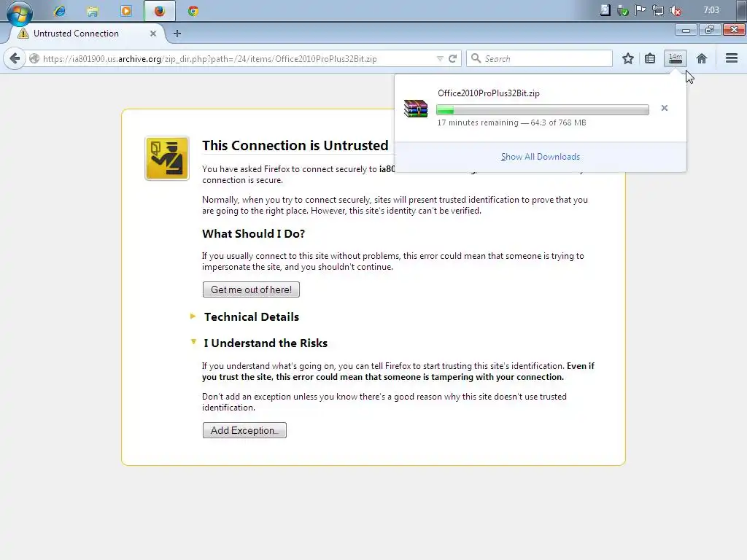Open the network tray icon
This screenshot has height=560, width=747.
658,10
